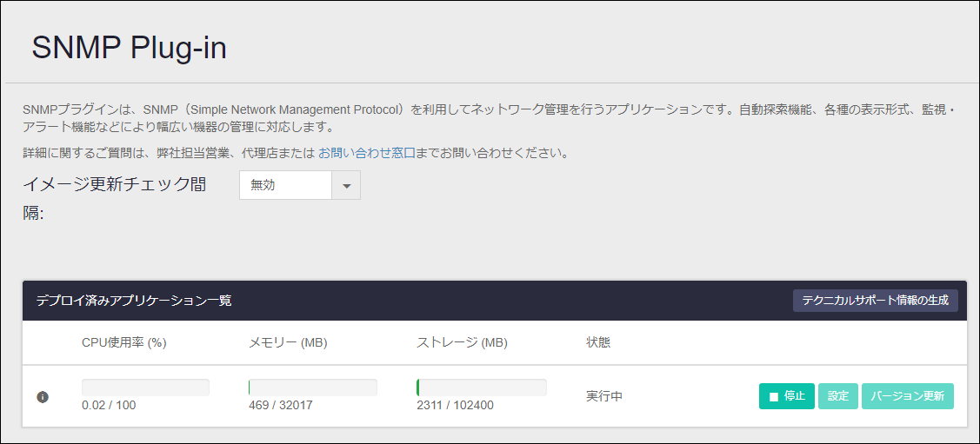Click the イメージ更新チェック間隔 label
This screenshot has height=444, width=980.
(115, 199)
